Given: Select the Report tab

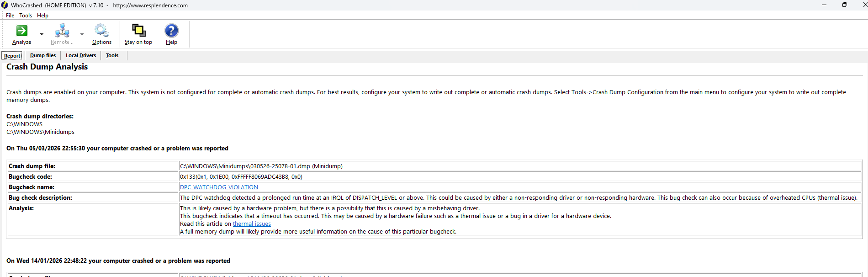Looking at the screenshot, I should click(12, 56).
